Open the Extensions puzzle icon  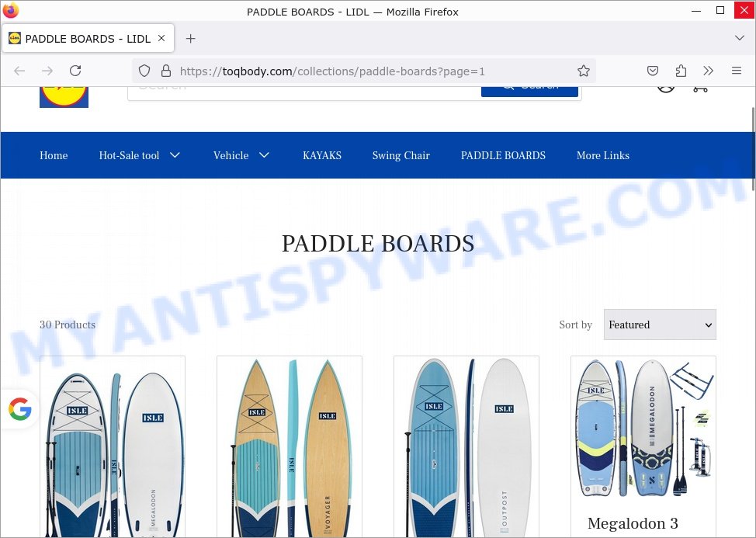pyautogui.click(x=680, y=71)
